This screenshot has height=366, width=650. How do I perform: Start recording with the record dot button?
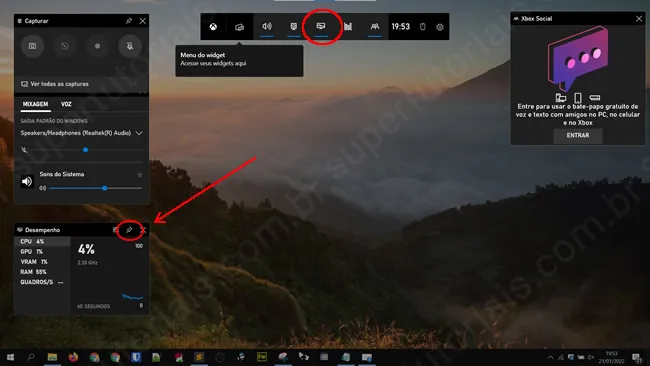[97, 46]
